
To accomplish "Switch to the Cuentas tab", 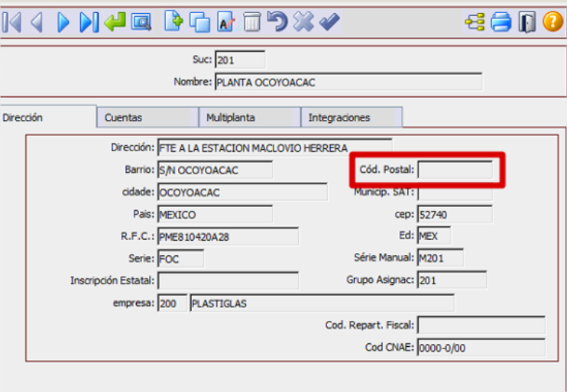I will coord(147,117).
